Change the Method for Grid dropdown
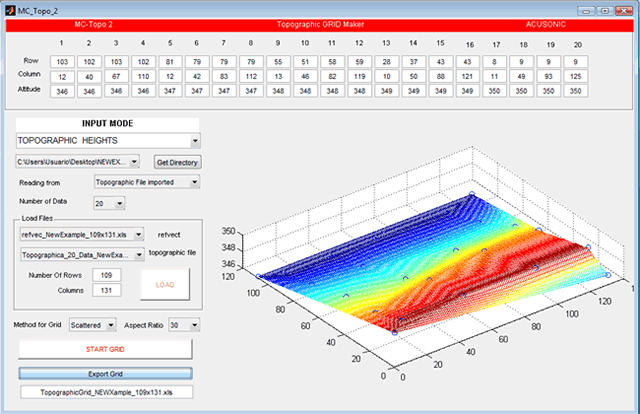Screen dimensions: 640x414 pyautogui.click(x=111, y=325)
